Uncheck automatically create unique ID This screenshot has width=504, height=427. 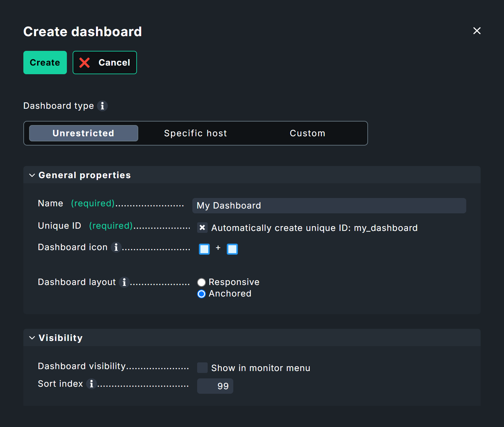click(202, 228)
